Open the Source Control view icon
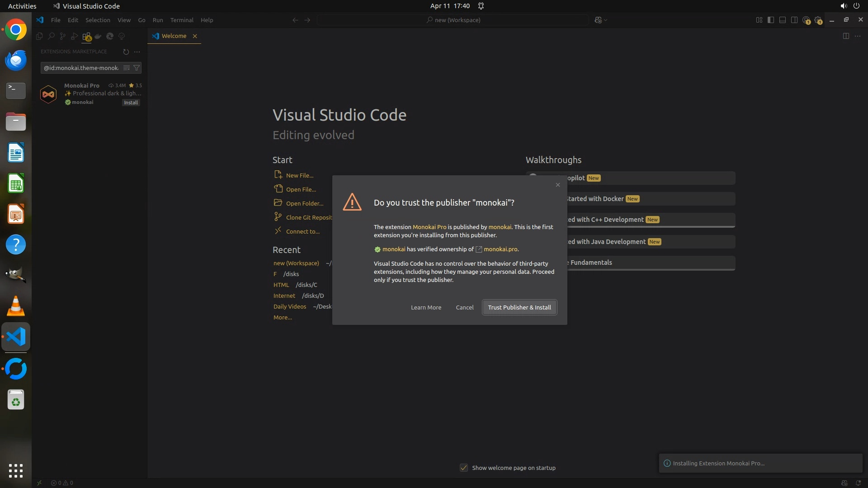 coord(63,36)
